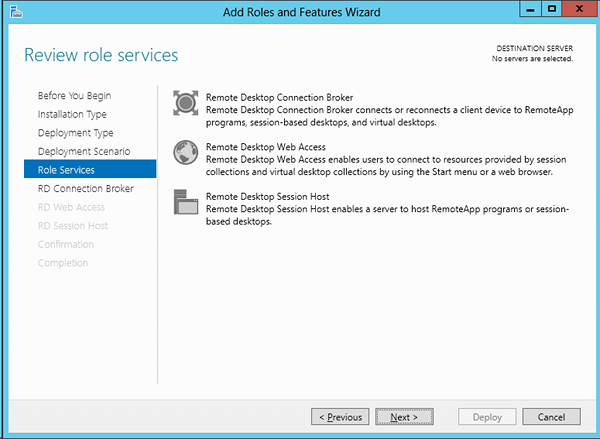Maximize the wizard window
The height and width of the screenshot is (439, 600).
pos(551,9)
